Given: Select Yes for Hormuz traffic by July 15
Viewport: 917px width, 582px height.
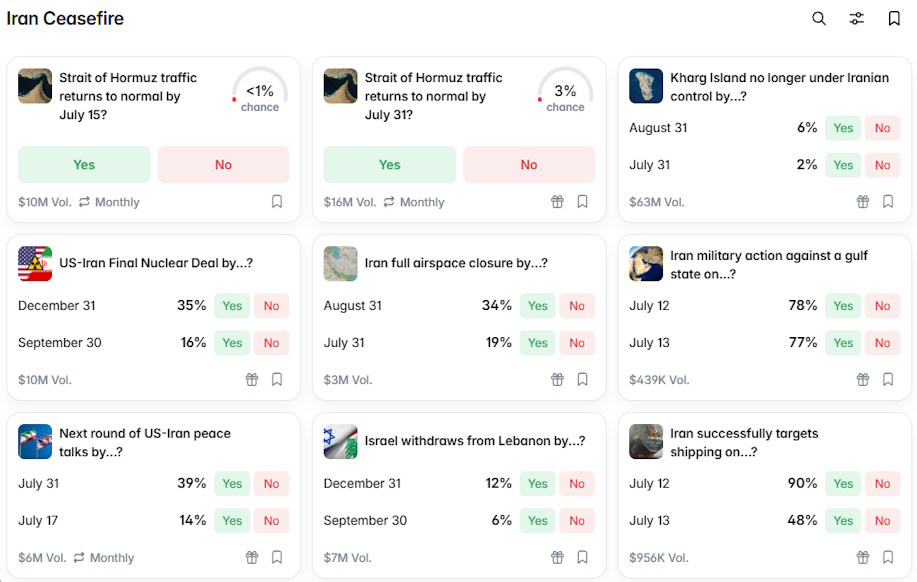Looking at the screenshot, I should click(84, 165).
